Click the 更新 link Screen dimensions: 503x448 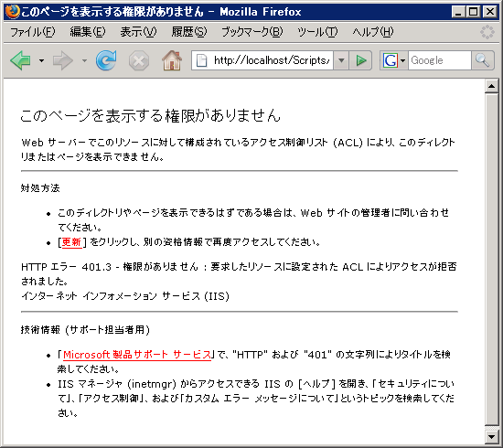click(71, 242)
